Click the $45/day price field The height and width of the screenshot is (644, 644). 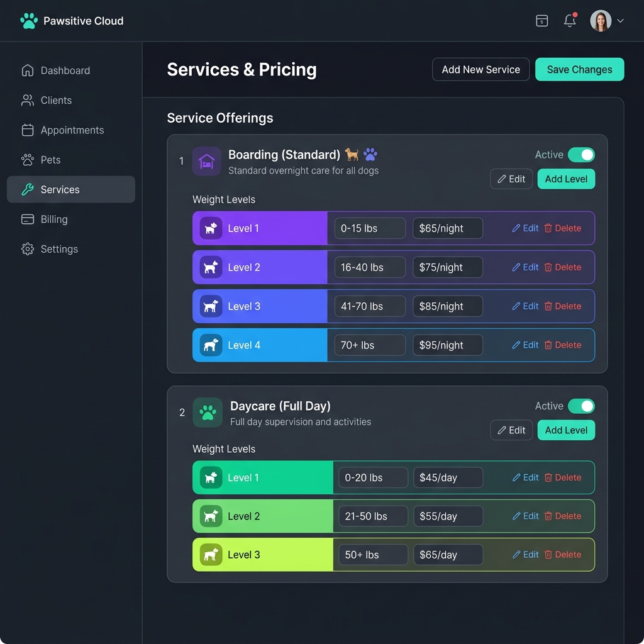[x=448, y=477]
